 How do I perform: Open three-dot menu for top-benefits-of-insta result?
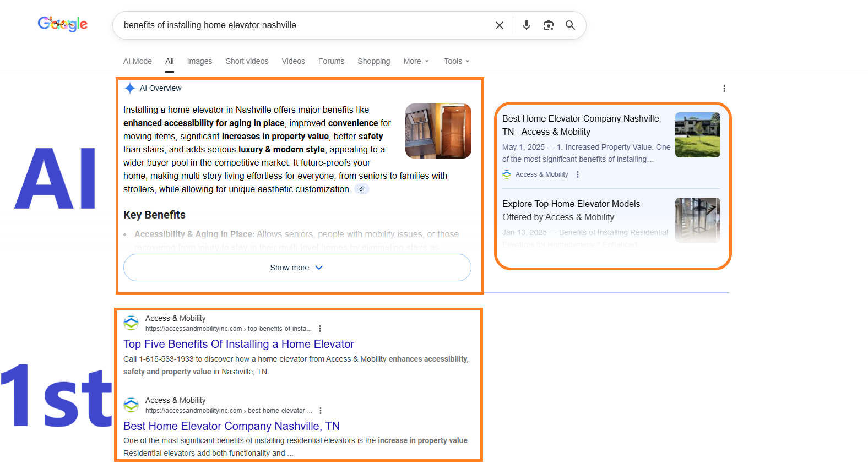(320, 329)
